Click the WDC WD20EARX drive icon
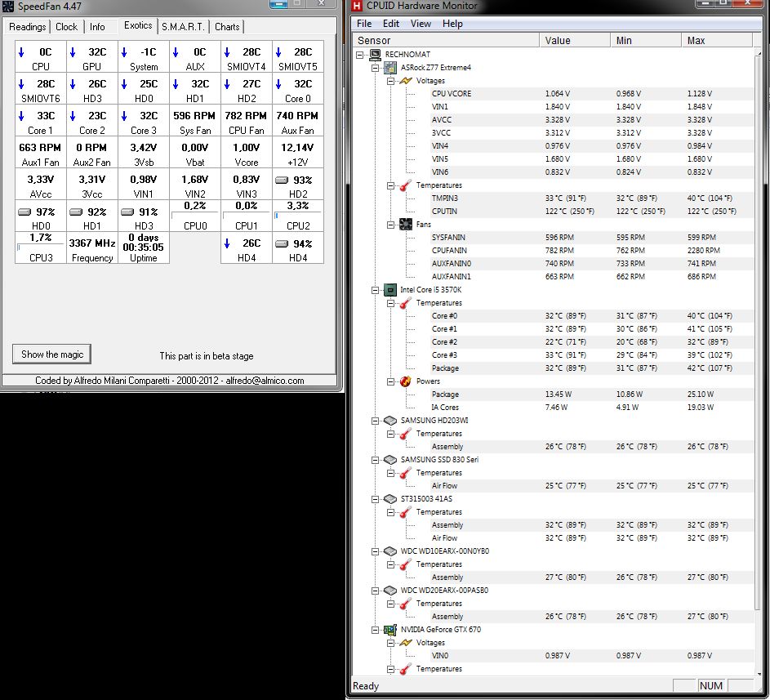Image resolution: width=770 pixels, height=700 pixels. (x=390, y=591)
